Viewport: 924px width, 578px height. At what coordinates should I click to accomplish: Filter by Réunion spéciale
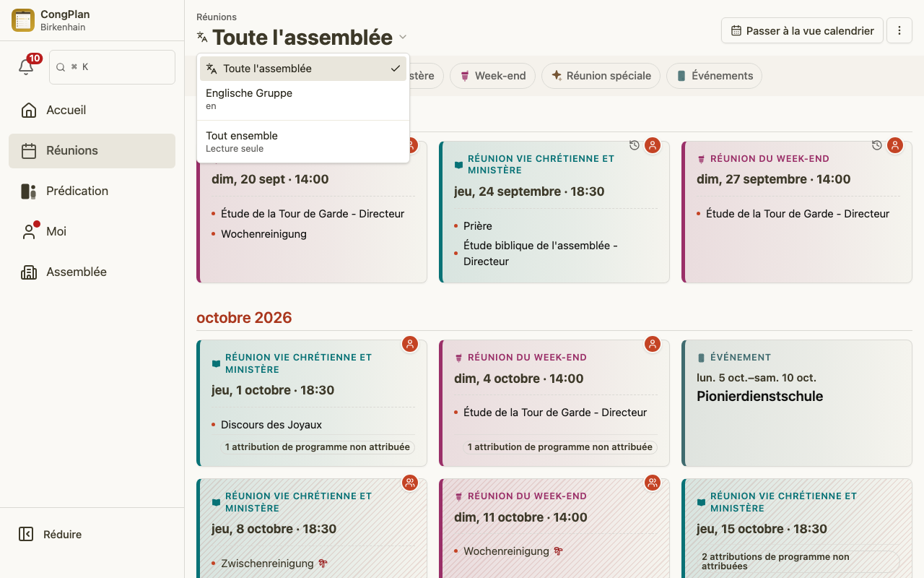[601, 76]
